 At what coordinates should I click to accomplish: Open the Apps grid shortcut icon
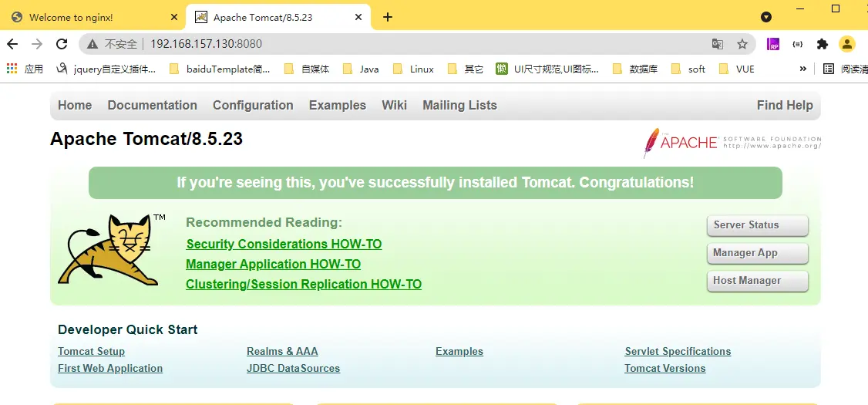click(x=12, y=69)
